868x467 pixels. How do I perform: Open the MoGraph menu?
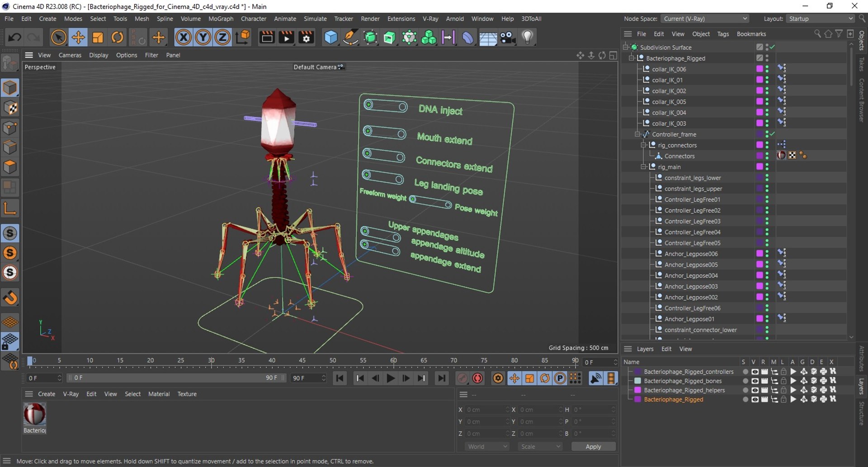click(221, 19)
